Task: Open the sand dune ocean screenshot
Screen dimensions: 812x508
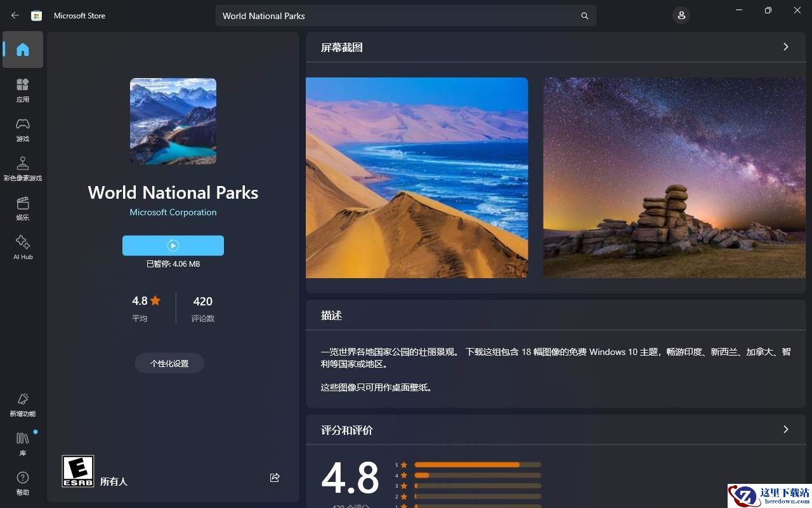Action: pos(417,178)
